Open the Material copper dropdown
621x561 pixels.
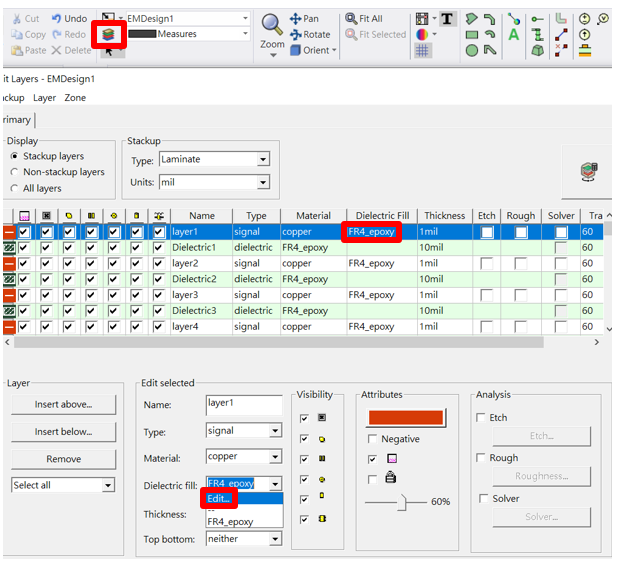tap(275, 457)
